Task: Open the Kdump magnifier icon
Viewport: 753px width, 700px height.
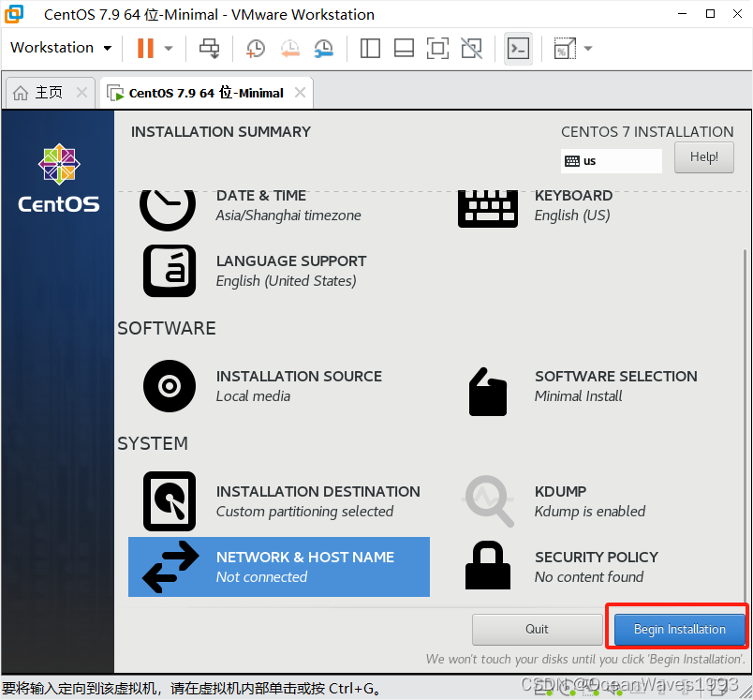Action: coord(488,501)
